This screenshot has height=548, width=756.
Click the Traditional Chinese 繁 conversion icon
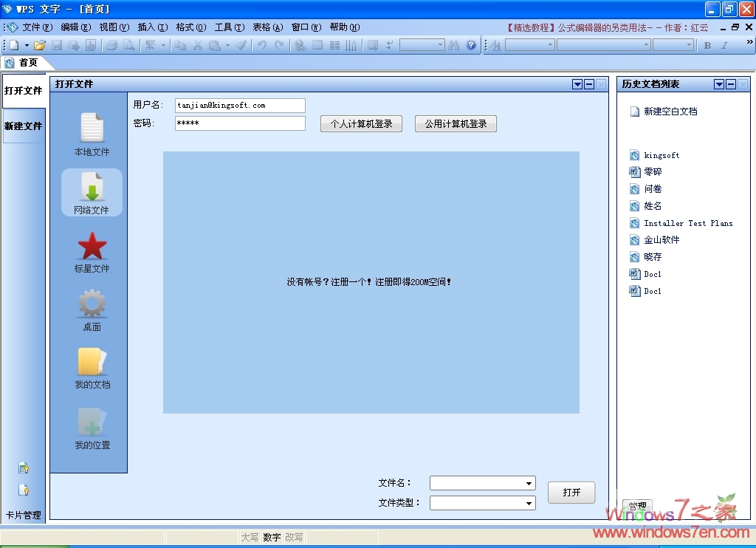pyautogui.click(x=150, y=45)
